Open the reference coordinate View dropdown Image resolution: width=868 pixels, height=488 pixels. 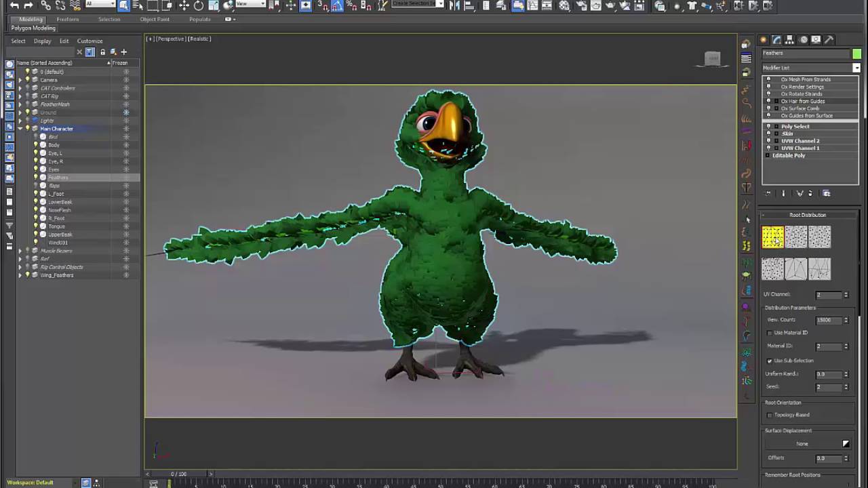[250, 4]
